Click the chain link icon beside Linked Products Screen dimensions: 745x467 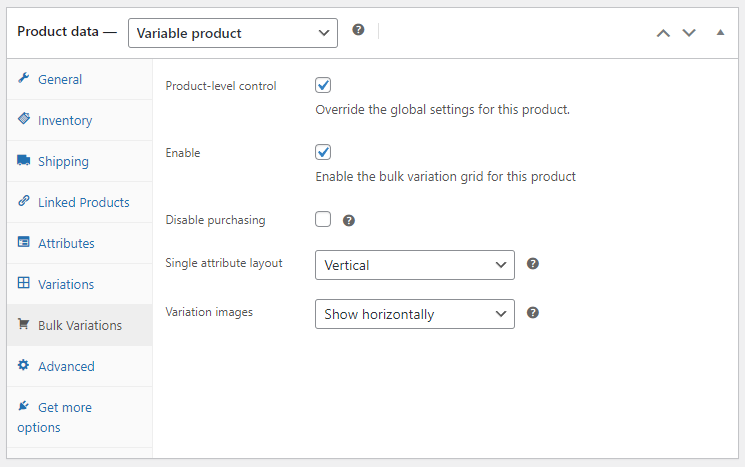tap(24, 201)
